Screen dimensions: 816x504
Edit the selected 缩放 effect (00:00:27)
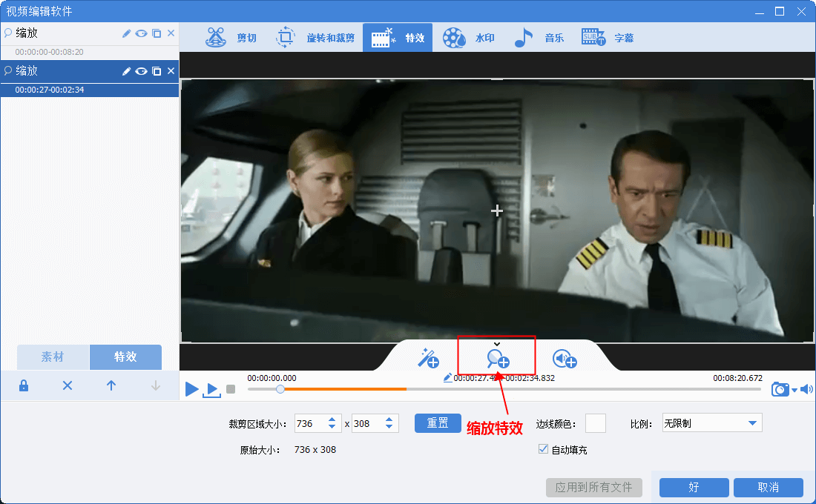point(126,71)
